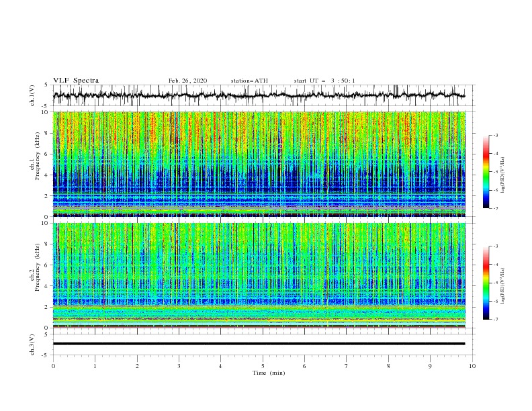Click the "-5" label on ch.2 colorbar
The width and height of the screenshot is (532, 411).
496,283
